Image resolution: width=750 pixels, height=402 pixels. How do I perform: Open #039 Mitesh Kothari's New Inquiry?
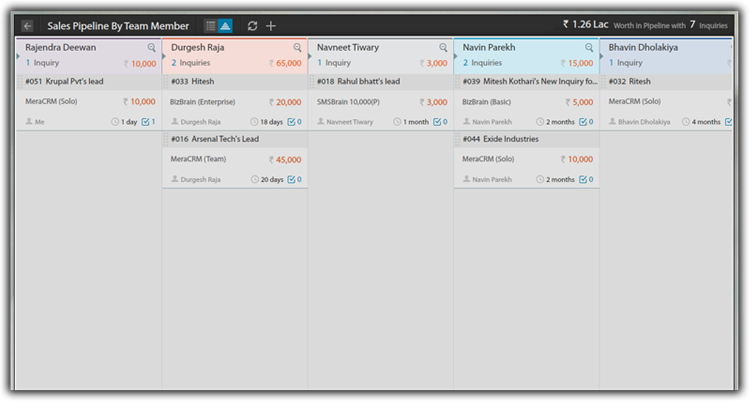click(528, 82)
